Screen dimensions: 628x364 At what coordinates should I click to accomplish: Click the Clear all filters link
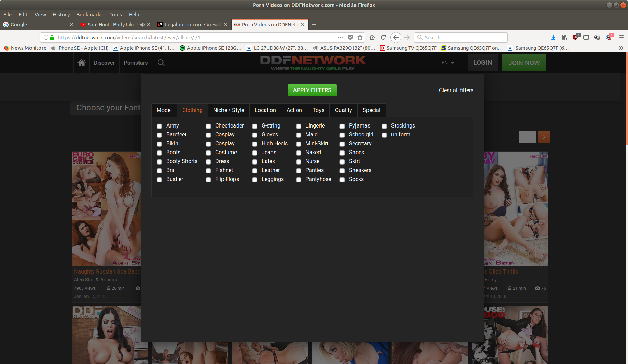[x=456, y=90]
